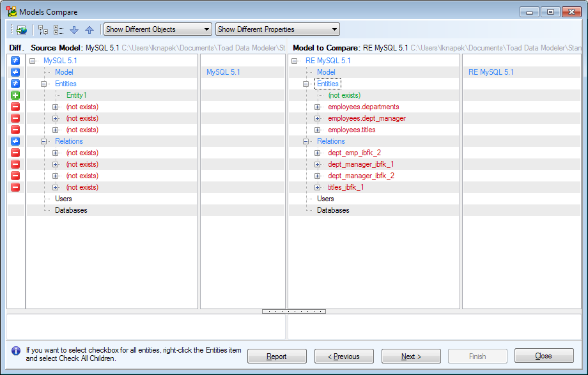This screenshot has width=588, height=375.
Task: Select Databases in the compare model tree
Action: 333,210
